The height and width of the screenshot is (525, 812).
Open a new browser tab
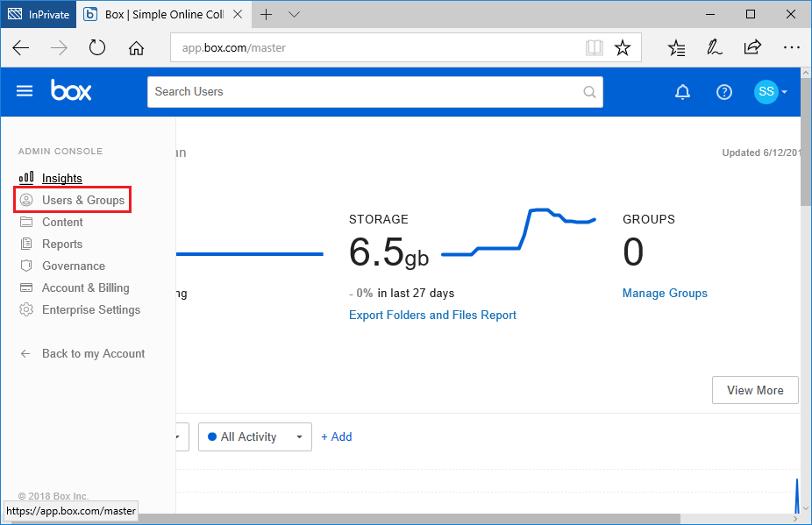pyautogui.click(x=267, y=15)
